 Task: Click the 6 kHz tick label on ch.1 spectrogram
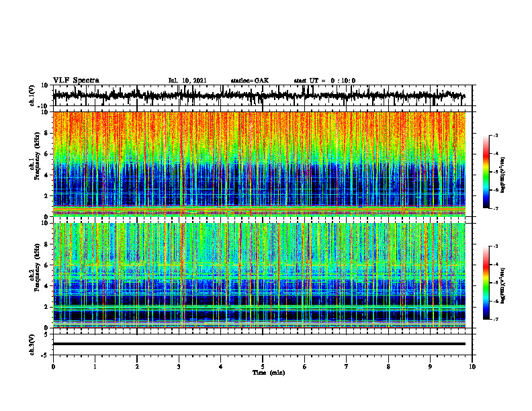pyautogui.click(x=46, y=154)
